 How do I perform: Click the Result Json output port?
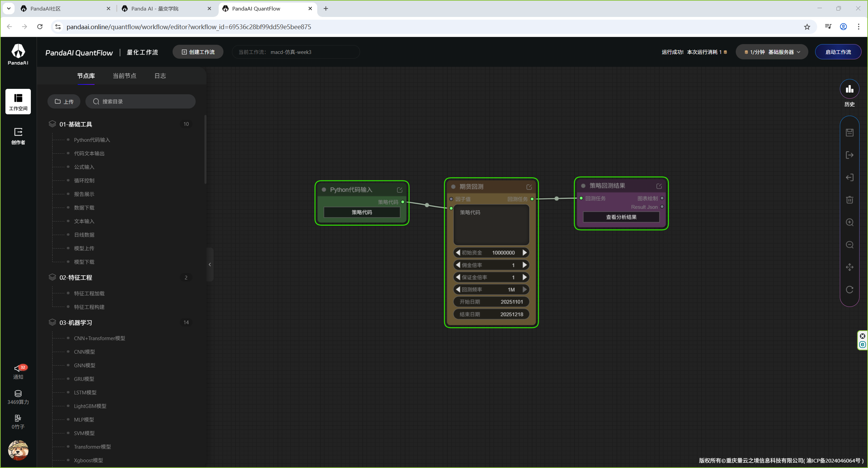pyautogui.click(x=662, y=207)
